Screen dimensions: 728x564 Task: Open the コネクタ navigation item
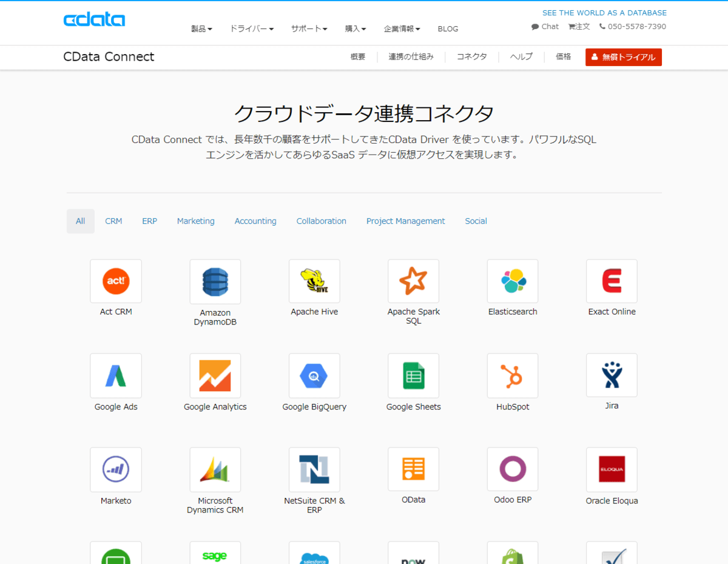pyautogui.click(x=472, y=57)
